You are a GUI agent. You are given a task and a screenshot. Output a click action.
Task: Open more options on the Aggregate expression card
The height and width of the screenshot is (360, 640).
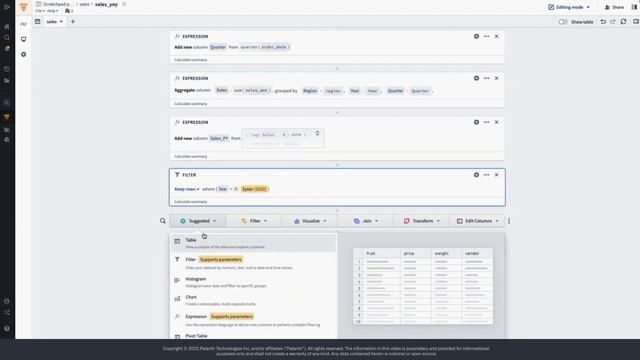click(487, 78)
